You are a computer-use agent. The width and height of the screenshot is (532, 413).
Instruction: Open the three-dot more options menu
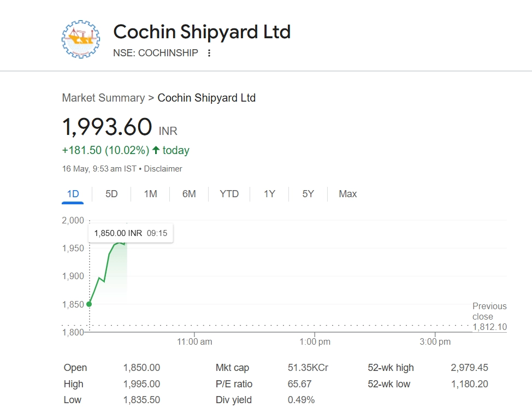pyautogui.click(x=209, y=53)
